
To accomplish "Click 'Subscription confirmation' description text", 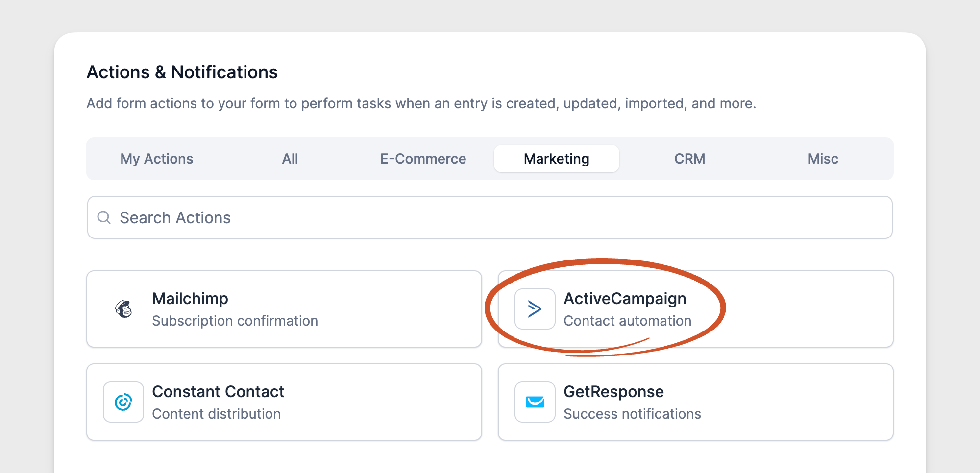I will [235, 321].
